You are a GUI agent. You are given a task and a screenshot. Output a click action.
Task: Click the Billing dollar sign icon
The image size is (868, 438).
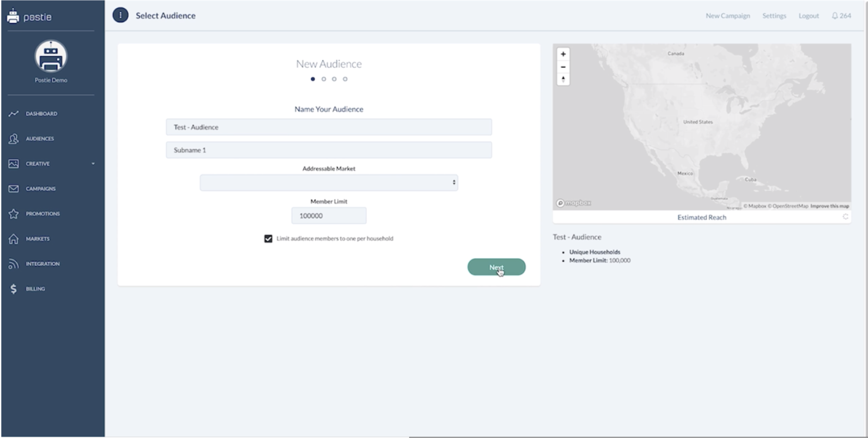13,289
